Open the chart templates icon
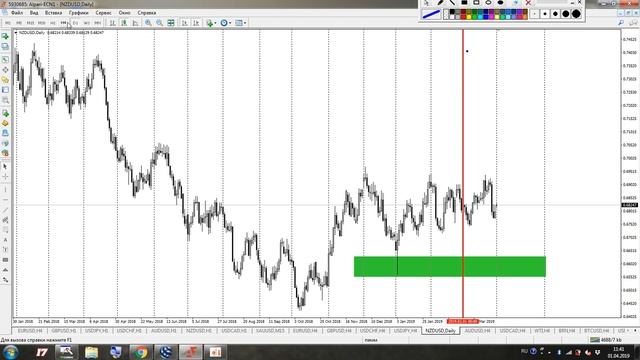The height and width of the screenshot is (360, 640). click(x=239, y=23)
